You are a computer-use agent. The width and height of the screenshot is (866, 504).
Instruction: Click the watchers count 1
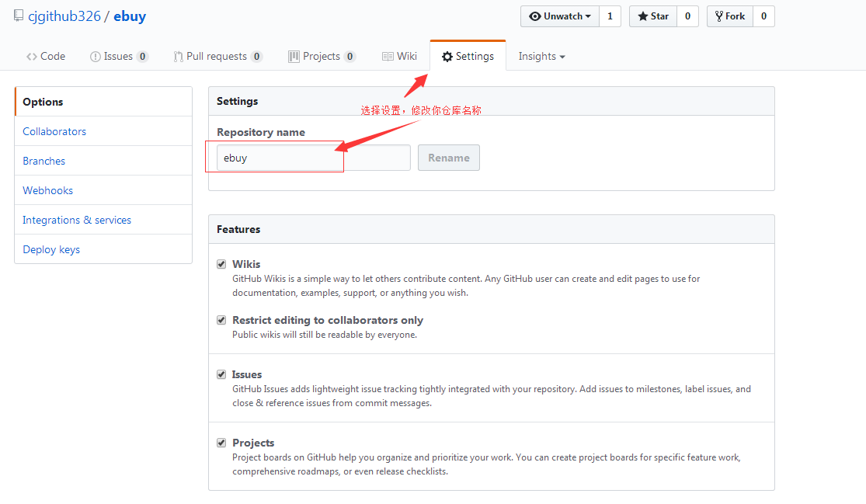[610, 16]
